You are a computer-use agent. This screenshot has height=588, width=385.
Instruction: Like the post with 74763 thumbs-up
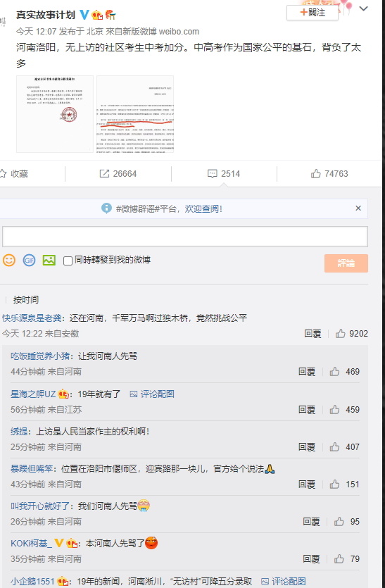click(x=329, y=174)
